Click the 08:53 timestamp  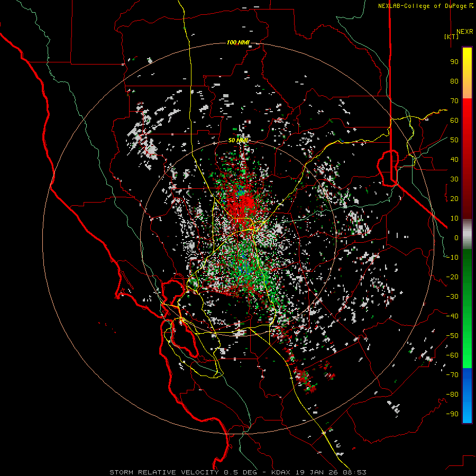tap(354, 472)
